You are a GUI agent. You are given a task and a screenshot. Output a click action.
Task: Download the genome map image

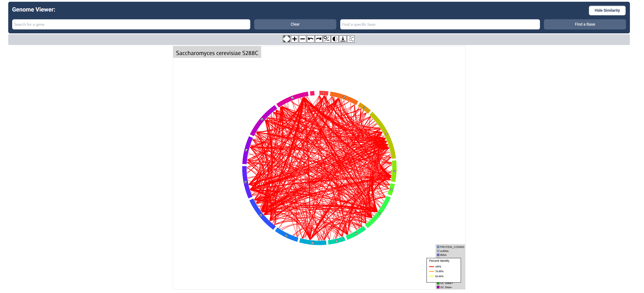pos(342,39)
